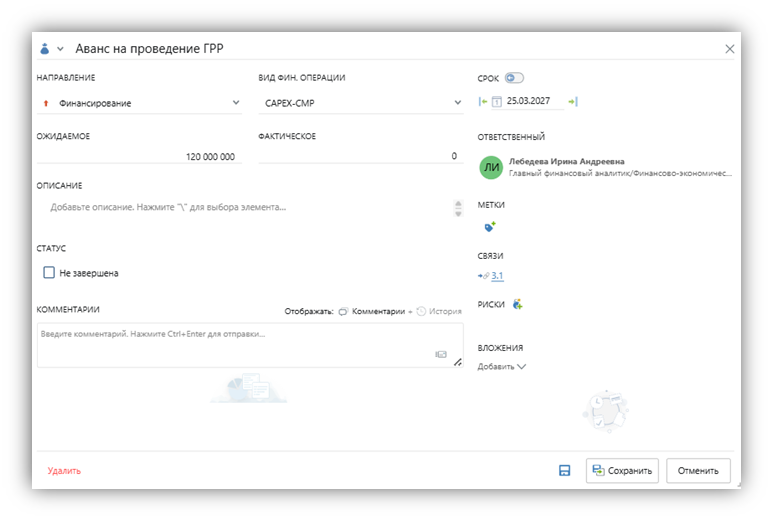
Task: Add a tag using the Метки icon
Action: coord(490,227)
